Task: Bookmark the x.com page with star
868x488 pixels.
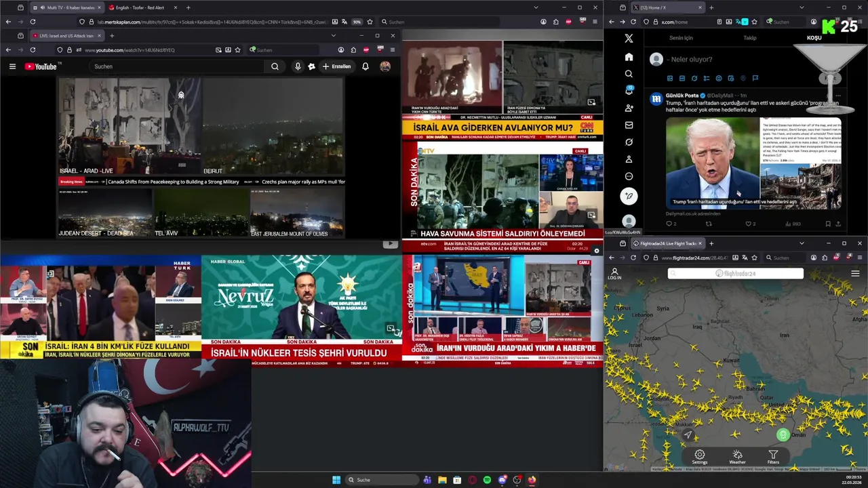Action: pos(754,22)
